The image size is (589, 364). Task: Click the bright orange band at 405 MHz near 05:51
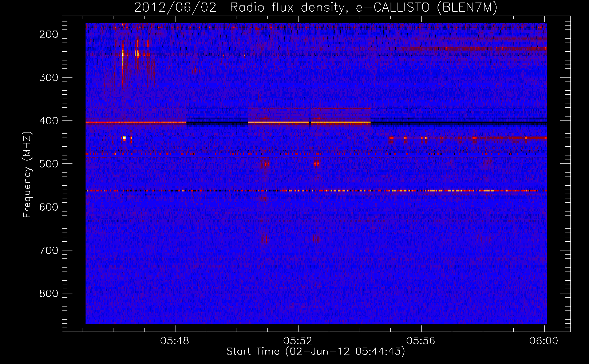pos(278,123)
